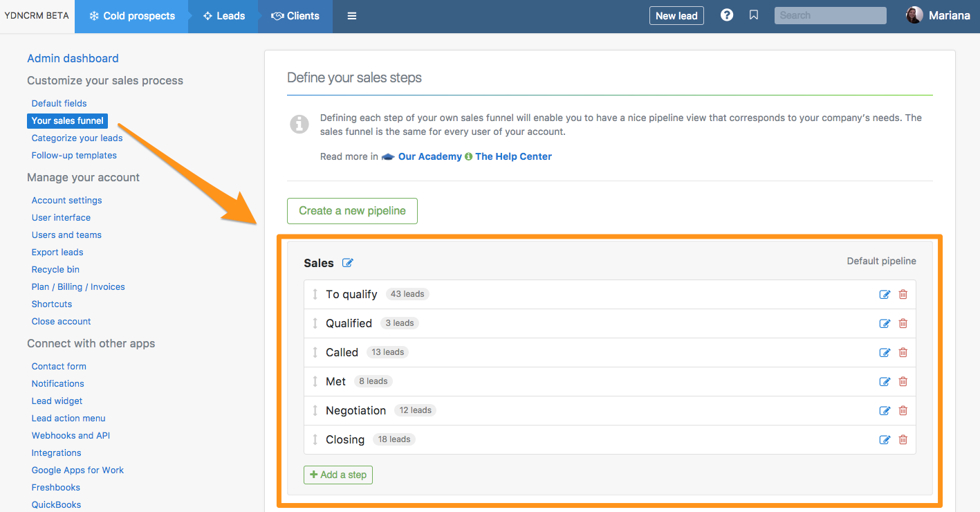Click Add a step button
The width and height of the screenshot is (980, 512).
[x=338, y=475]
